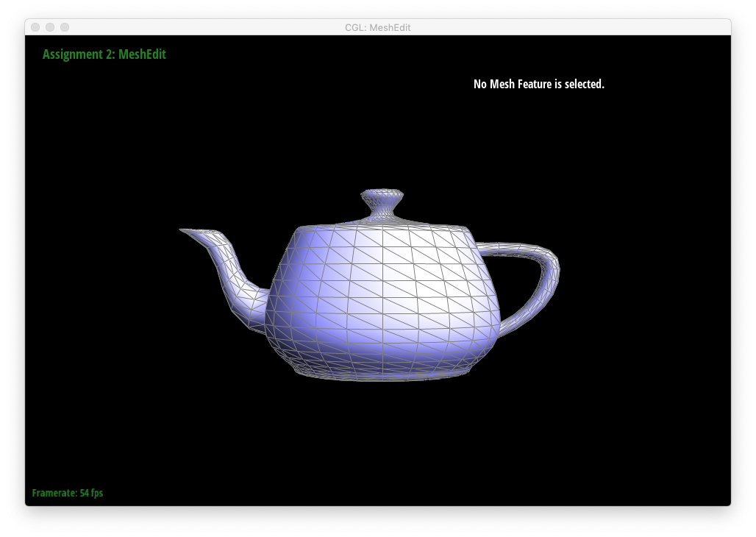The width and height of the screenshot is (756, 537).
Task: Click the outer curve of the teapot handle
Action: click(554, 271)
